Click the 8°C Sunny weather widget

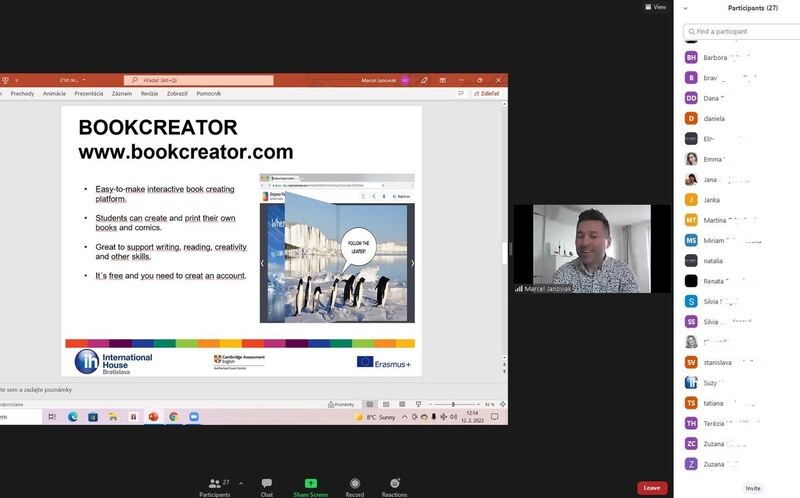pos(376,417)
